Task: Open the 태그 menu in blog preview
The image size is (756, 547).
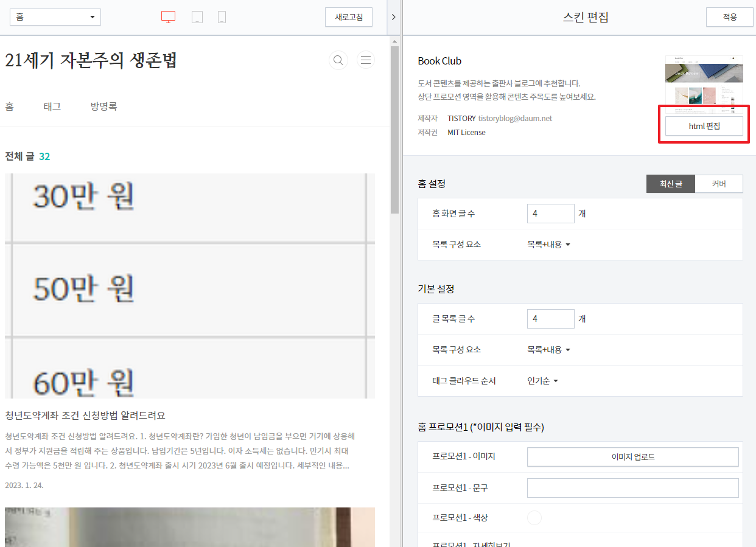Action: [x=52, y=106]
